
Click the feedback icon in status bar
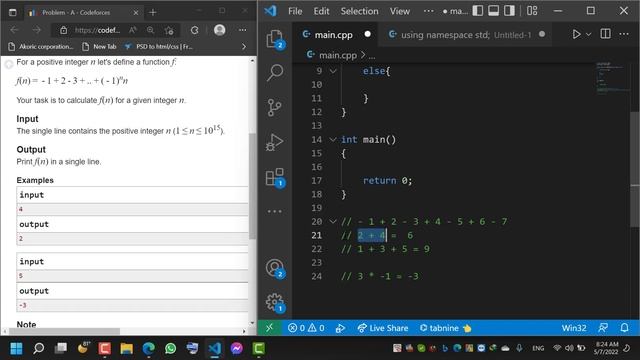[603, 328]
